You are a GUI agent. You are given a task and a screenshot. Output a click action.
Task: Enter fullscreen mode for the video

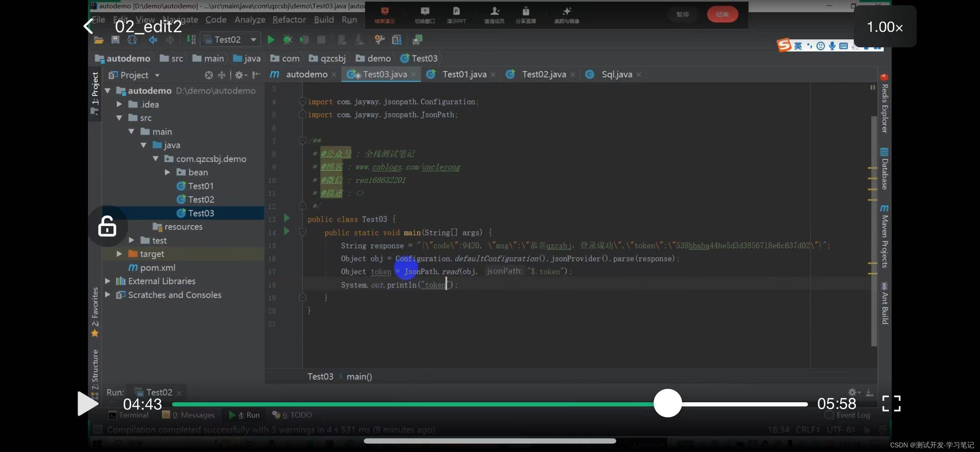(x=891, y=403)
